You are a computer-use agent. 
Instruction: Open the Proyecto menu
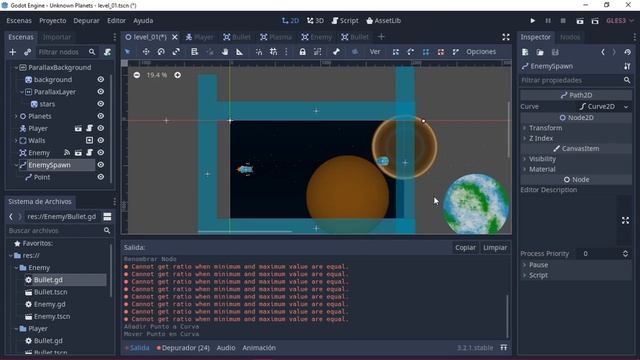coord(53,21)
